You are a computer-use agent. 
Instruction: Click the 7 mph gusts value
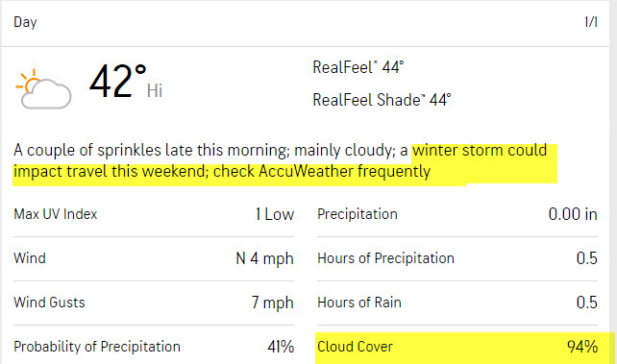coord(273,303)
